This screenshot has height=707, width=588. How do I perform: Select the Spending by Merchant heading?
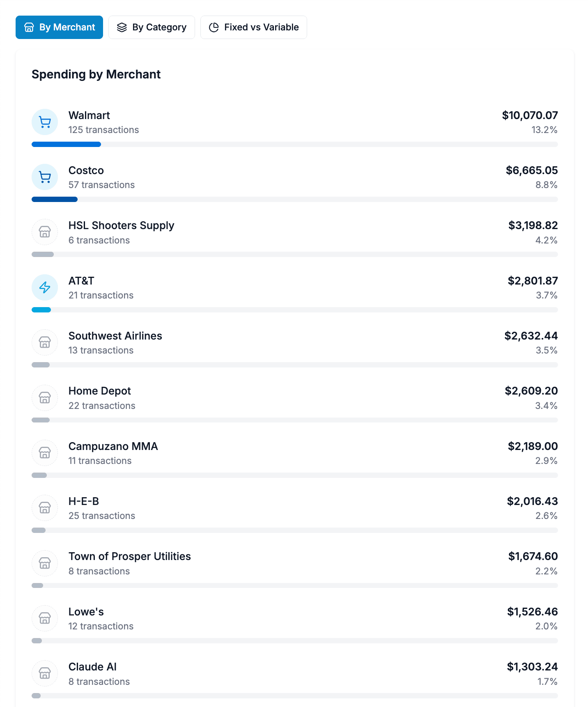coord(96,75)
